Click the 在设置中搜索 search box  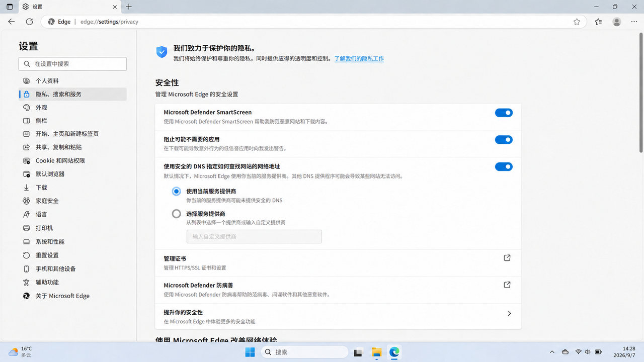coord(72,64)
